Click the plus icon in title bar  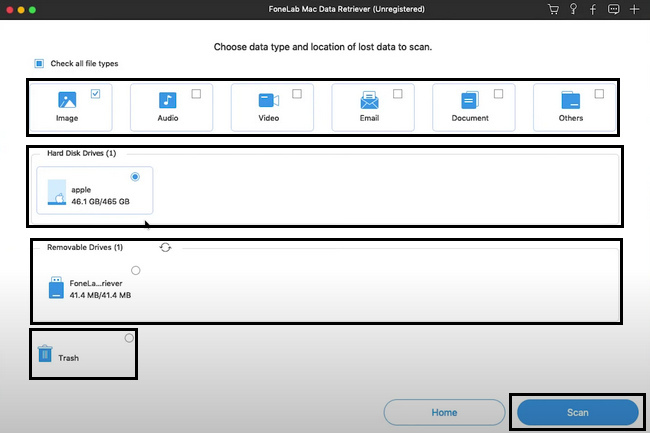click(x=634, y=9)
